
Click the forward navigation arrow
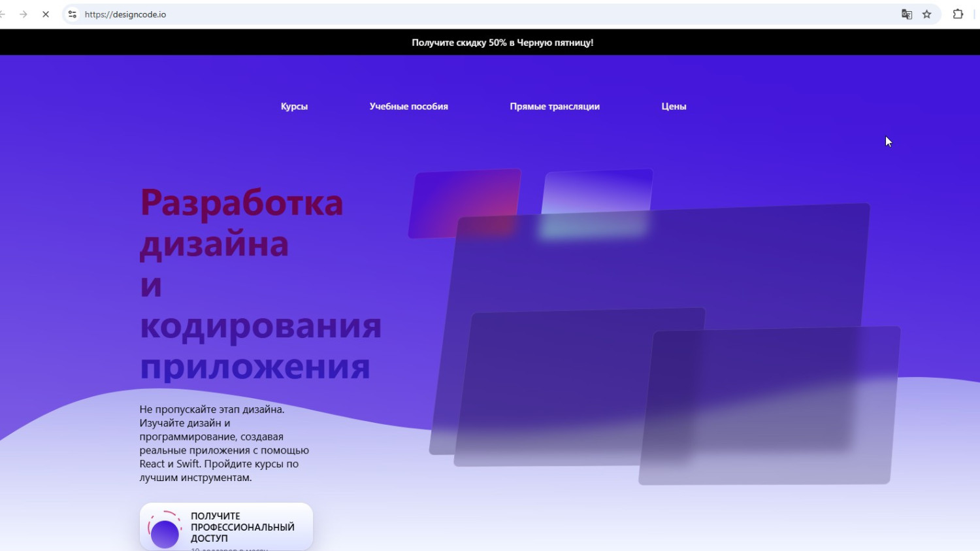tap(24, 14)
